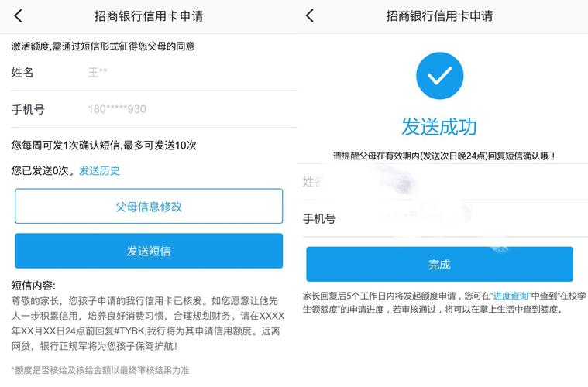Click the blurred 姓名 field on right screen
Viewport: 588px width, 387px height.
pyautogui.click(x=445, y=182)
